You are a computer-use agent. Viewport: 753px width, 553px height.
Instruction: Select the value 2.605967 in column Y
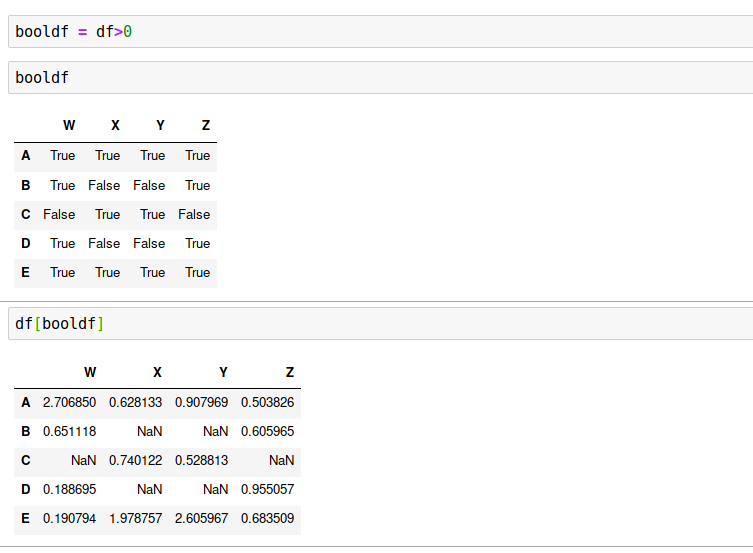[x=202, y=519]
